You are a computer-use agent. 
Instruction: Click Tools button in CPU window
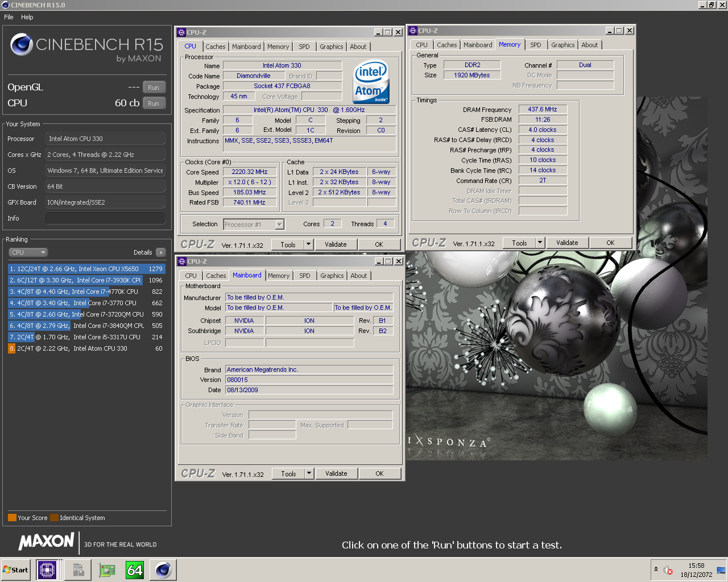point(288,244)
